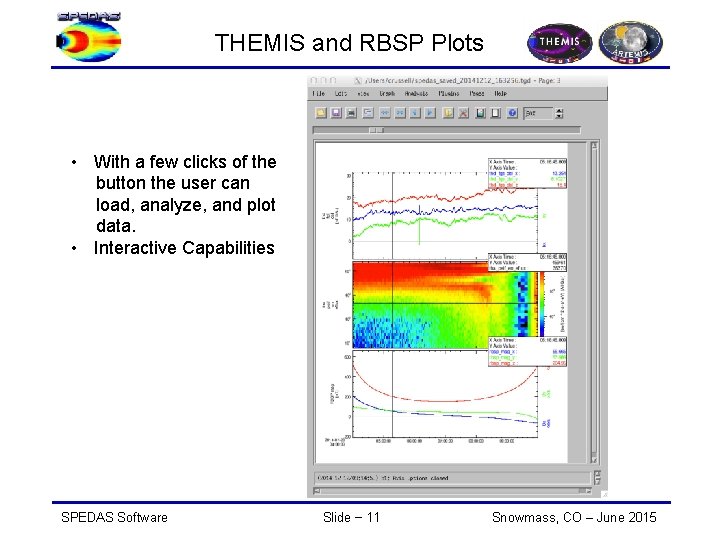Click the yellow open-folder toolbar icon
This screenshot has height=540, width=720.
(321, 112)
